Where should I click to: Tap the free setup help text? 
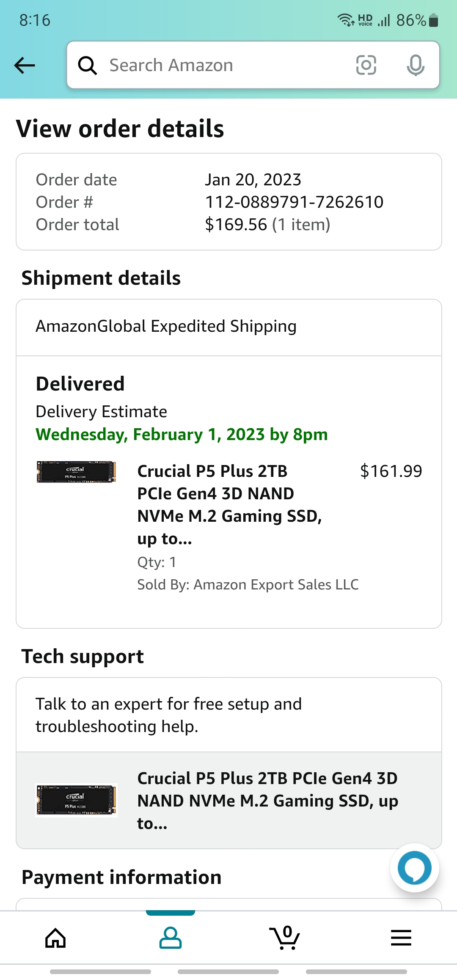(168, 715)
